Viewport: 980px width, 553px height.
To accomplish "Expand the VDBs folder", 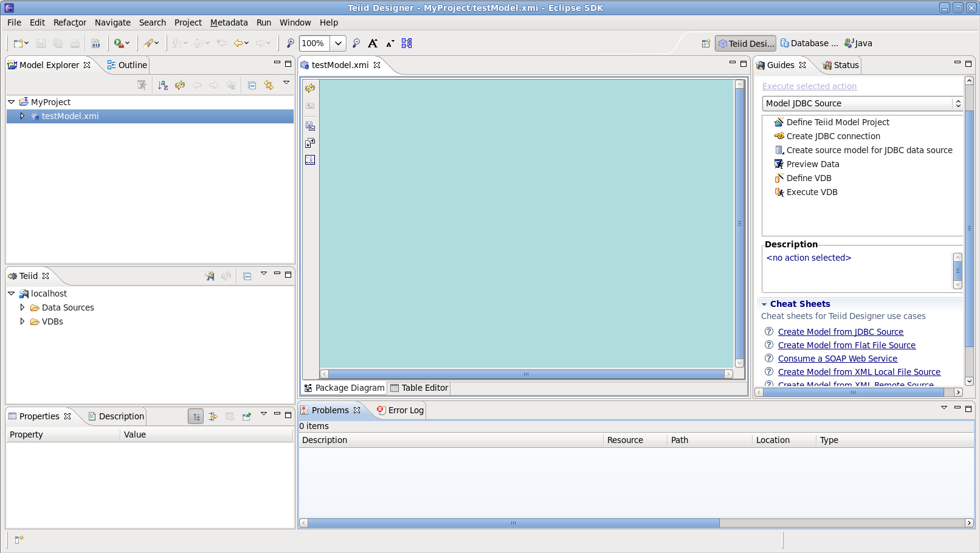I will pos(22,321).
